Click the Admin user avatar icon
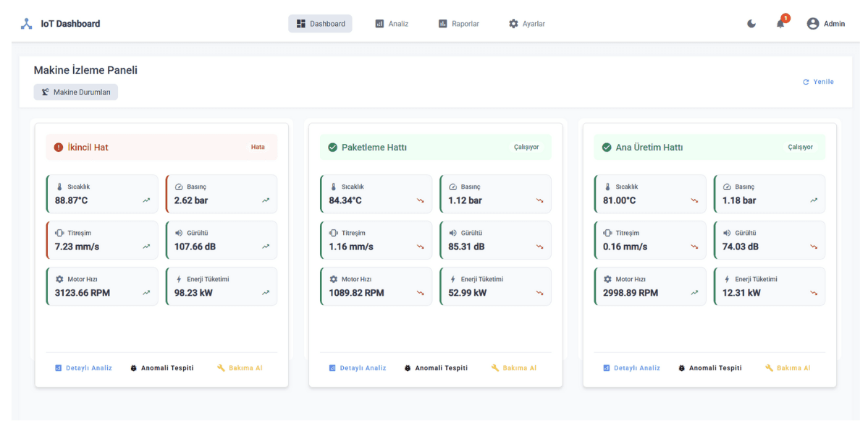This screenshot has height=431, width=868. [x=812, y=22]
